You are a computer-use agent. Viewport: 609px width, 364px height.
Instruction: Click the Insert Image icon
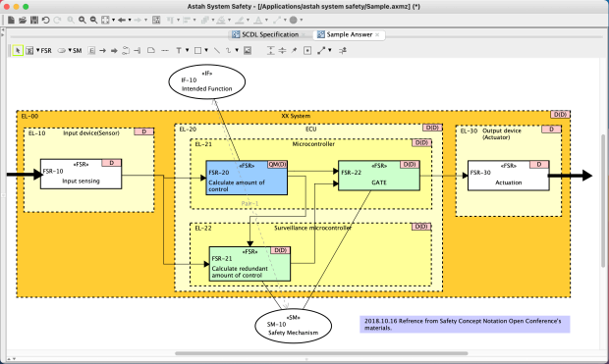248,50
